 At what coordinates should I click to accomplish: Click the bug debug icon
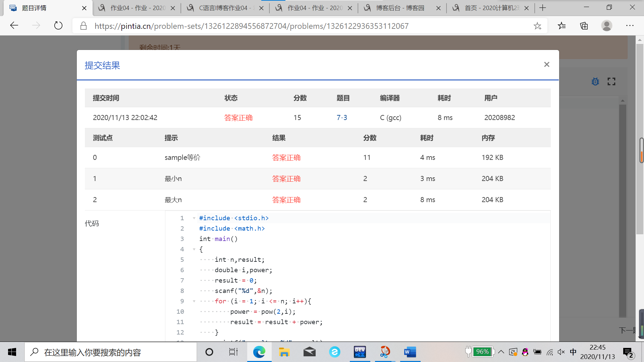595,81
